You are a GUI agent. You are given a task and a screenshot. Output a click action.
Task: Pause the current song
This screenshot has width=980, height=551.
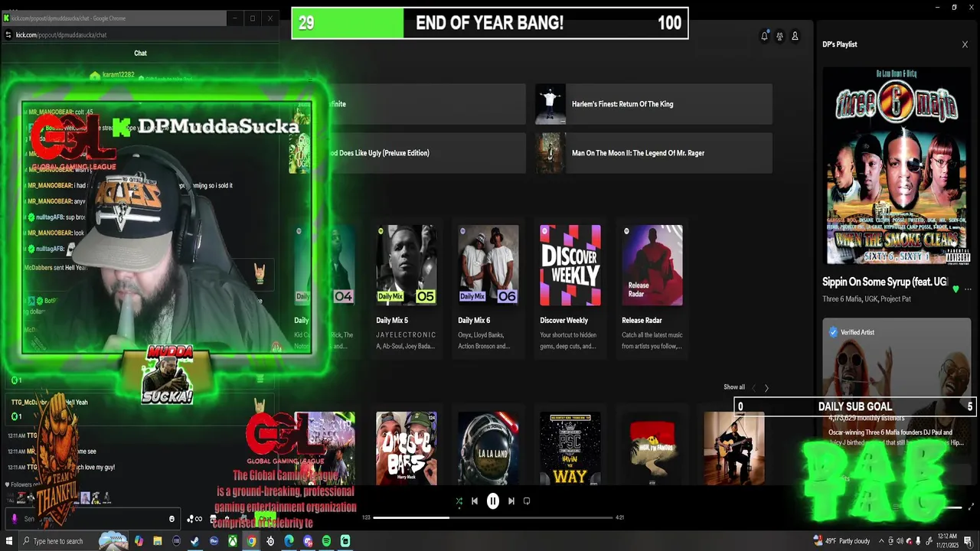pos(493,501)
